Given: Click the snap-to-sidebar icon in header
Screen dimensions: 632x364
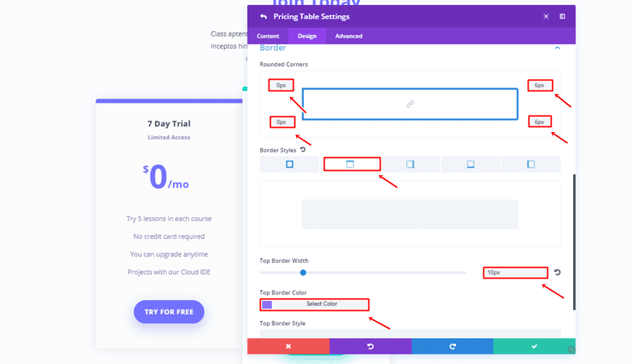Looking at the screenshot, I should (562, 17).
